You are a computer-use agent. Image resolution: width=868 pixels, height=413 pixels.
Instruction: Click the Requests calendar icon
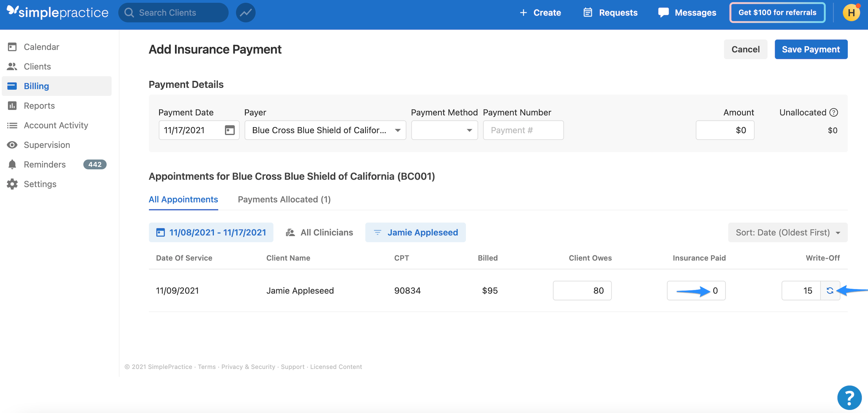(588, 12)
